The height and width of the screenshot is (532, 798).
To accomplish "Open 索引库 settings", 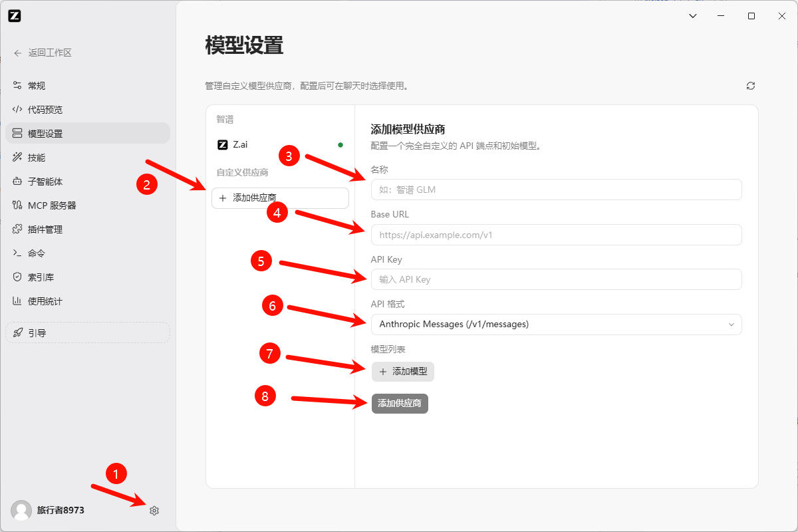I will click(x=88, y=277).
